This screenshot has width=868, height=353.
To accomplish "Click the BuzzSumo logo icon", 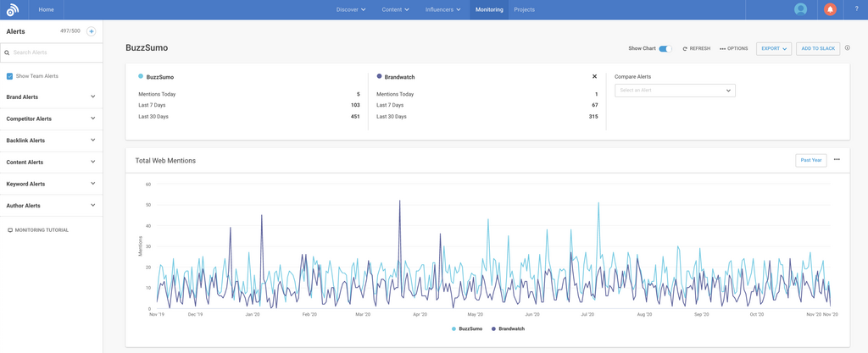I will [x=12, y=10].
